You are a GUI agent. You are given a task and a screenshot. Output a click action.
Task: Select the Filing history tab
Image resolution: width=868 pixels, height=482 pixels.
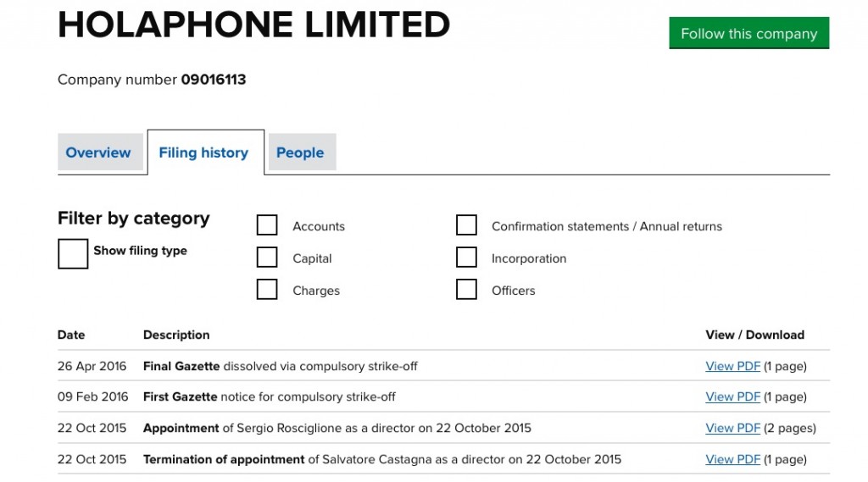[x=203, y=152]
